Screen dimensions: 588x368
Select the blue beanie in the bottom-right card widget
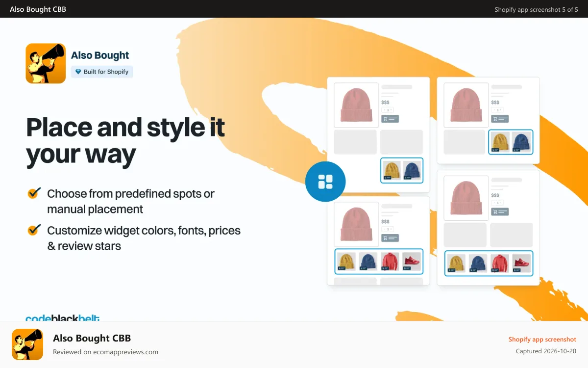(478, 263)
